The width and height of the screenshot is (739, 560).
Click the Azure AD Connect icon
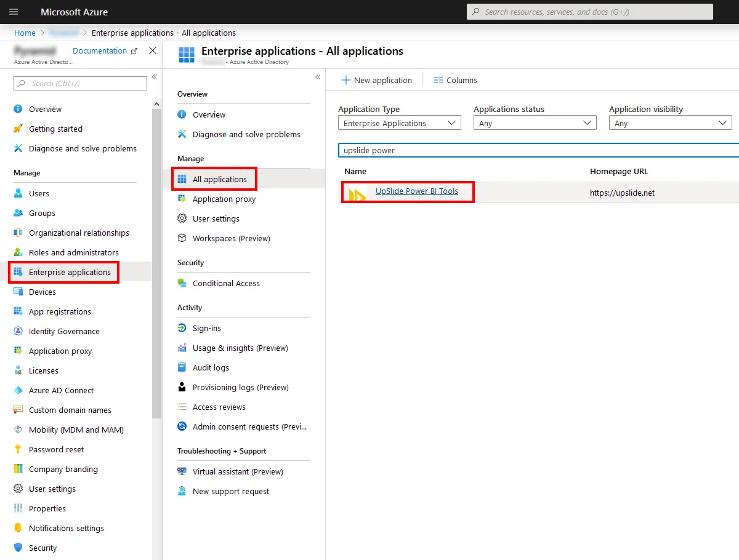[x=18, y=390]
